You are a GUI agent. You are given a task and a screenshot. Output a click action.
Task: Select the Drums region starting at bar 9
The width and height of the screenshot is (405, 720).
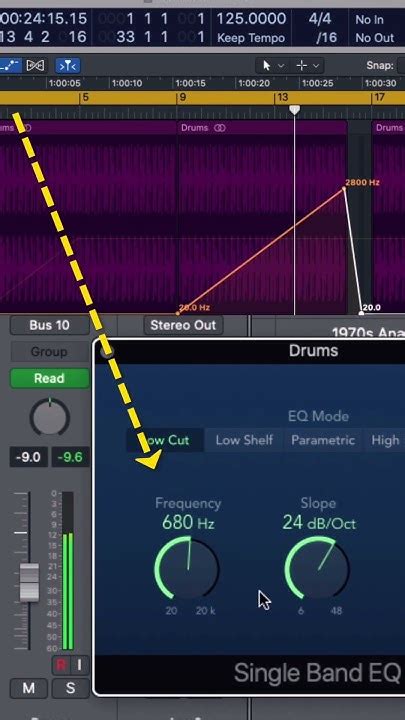point(262,216)
